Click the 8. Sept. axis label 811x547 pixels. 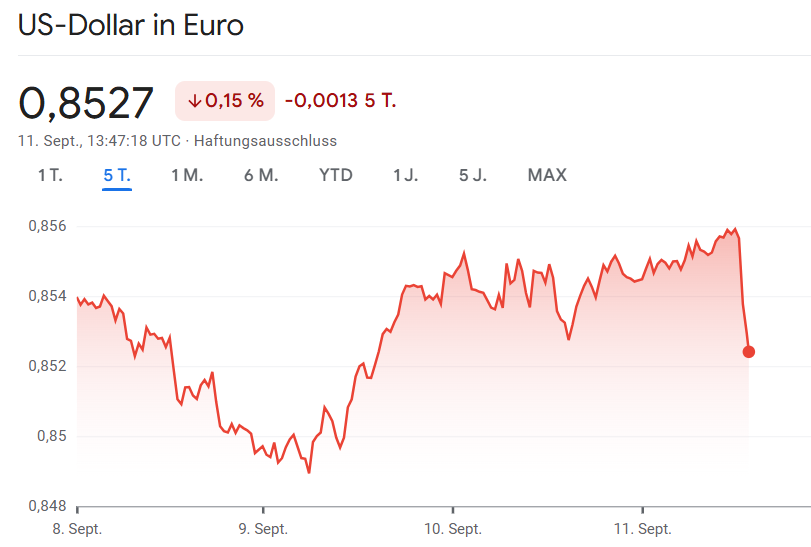point(77,528)
